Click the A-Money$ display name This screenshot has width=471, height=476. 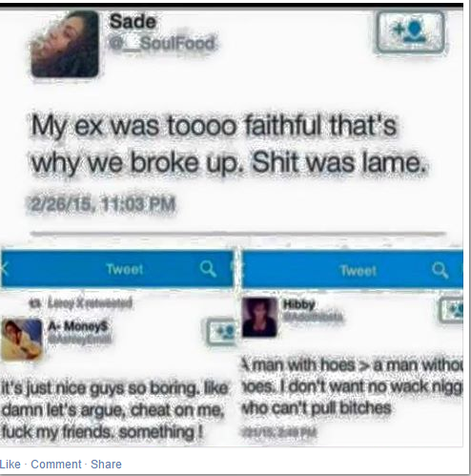78,326
